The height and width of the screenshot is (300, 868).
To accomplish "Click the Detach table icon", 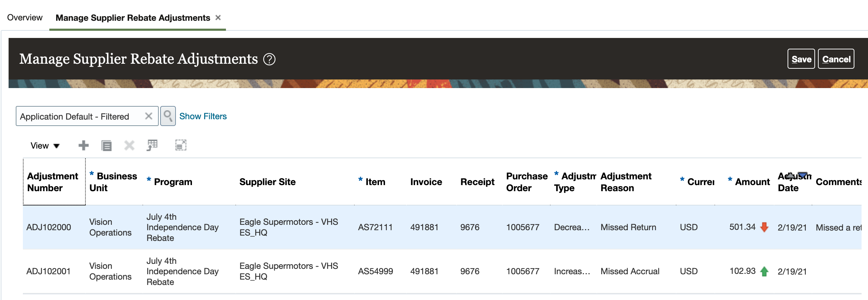I will (x=181, y=145).
